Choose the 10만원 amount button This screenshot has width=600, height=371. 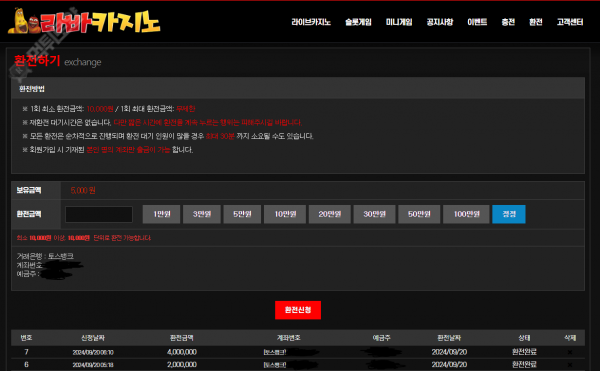pyautogui.click(x=285, y=214)
